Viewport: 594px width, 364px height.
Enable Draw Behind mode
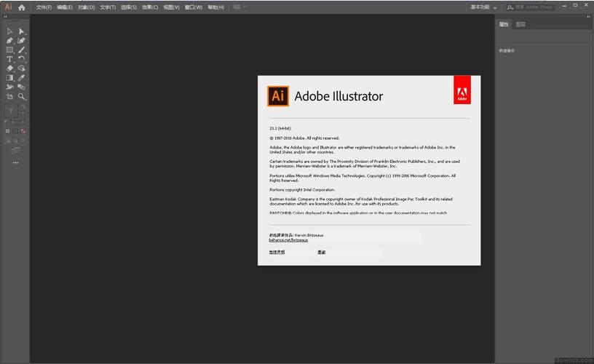(x=15, y=141)
